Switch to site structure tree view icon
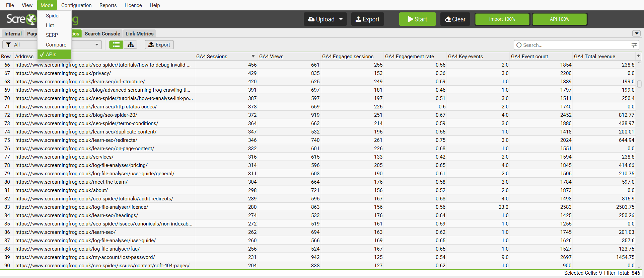This screenshot has height=278, width=644. pyautogui.click(x=131, y=45)
